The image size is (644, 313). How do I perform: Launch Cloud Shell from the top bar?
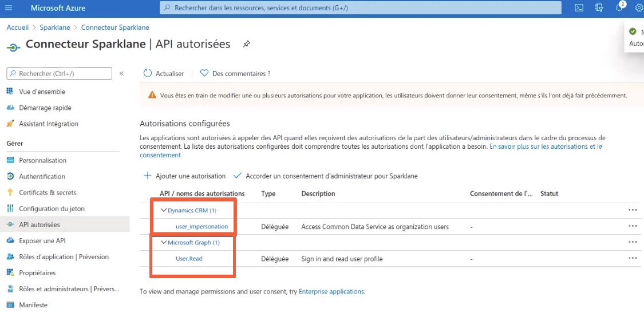[579, 8]
